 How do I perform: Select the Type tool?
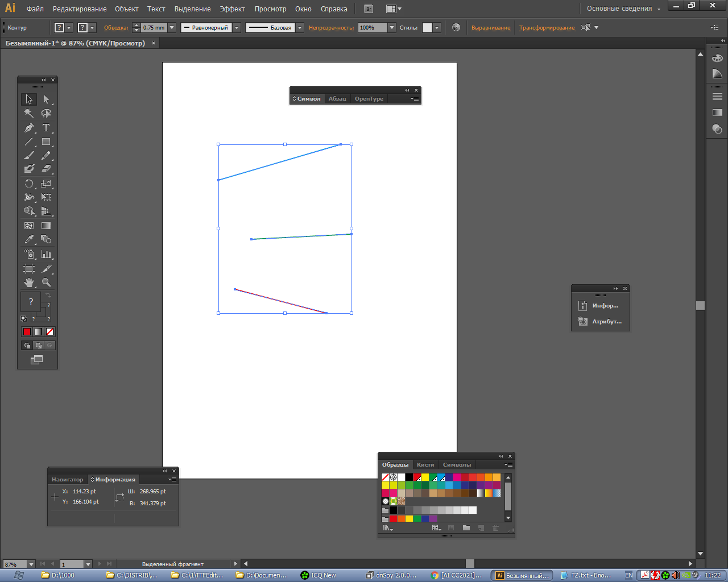(46, 128)
